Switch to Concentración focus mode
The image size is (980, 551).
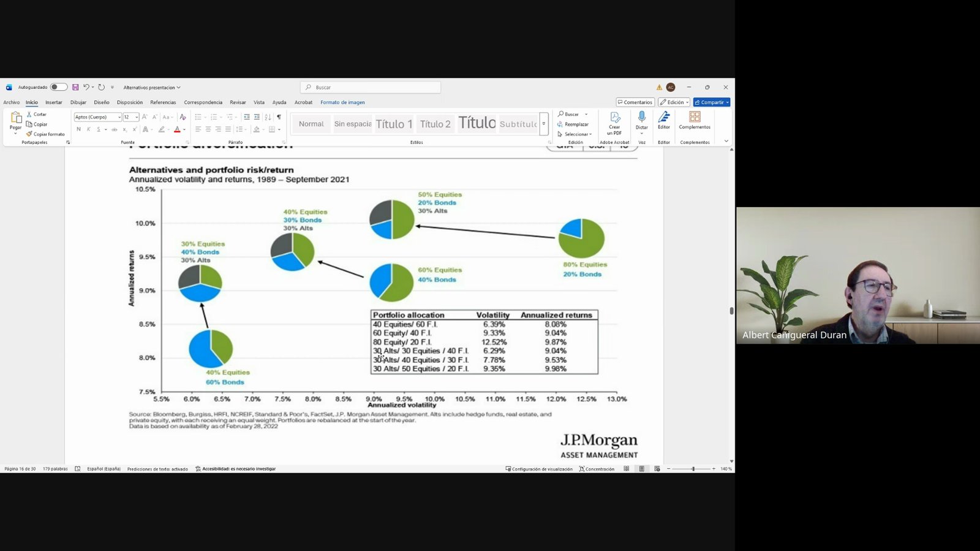[x=597, y=469]
